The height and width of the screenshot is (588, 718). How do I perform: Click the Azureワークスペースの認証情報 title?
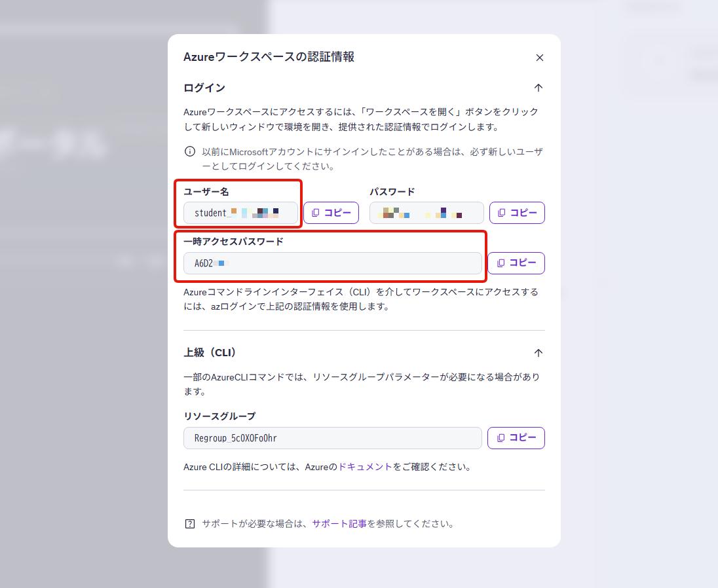(x=269, y=57)
